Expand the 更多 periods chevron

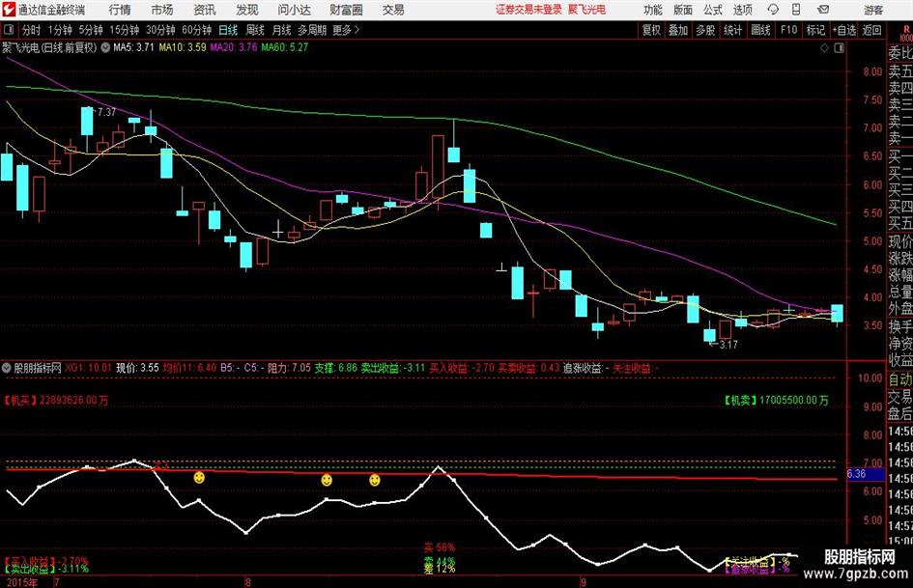click(x=347, y=30)
